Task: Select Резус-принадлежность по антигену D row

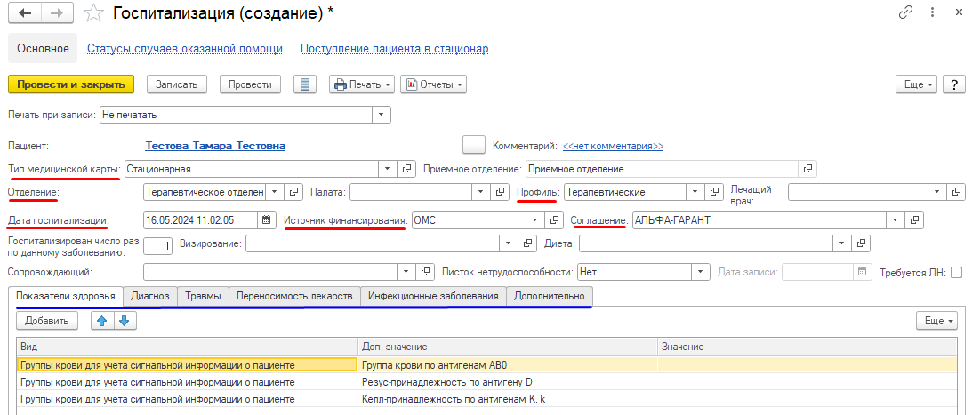Action: tap(486, 382)
